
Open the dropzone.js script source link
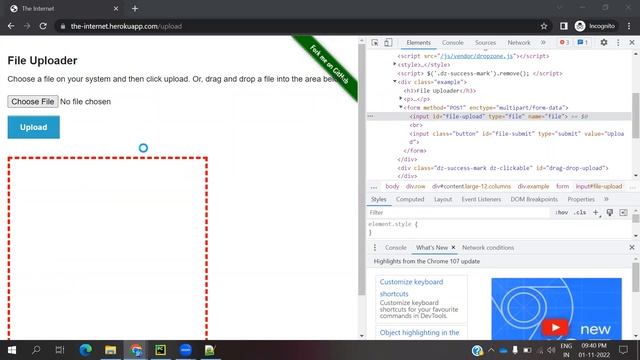[476, 56]
